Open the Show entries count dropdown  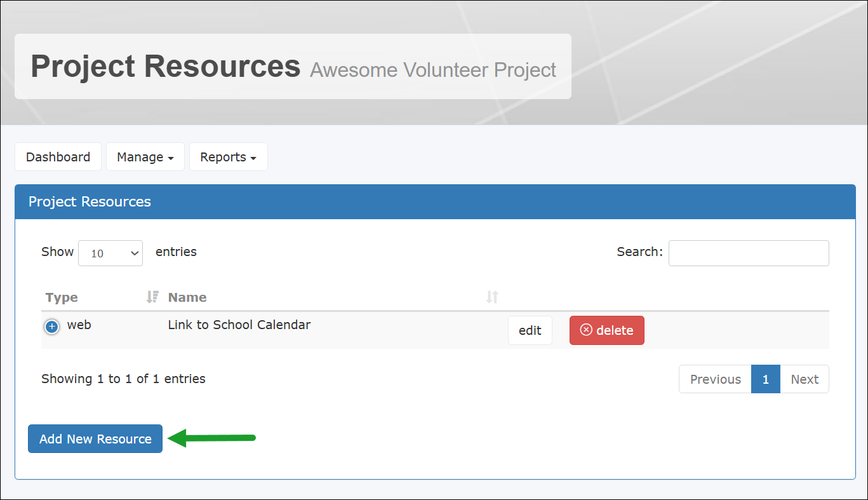pos(110,253)
